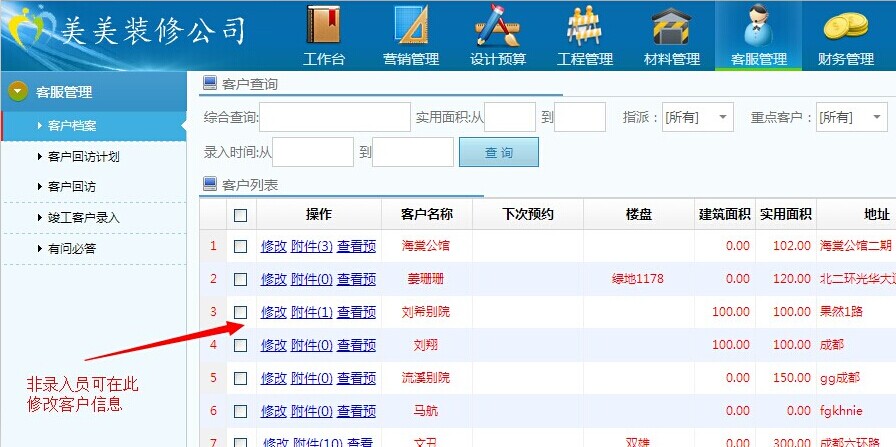Image resolution: width=896 pixels, height=447 pixels.
Task: Open 附件(3) link for 海棠公馆
Action: [x=311, y=246]
